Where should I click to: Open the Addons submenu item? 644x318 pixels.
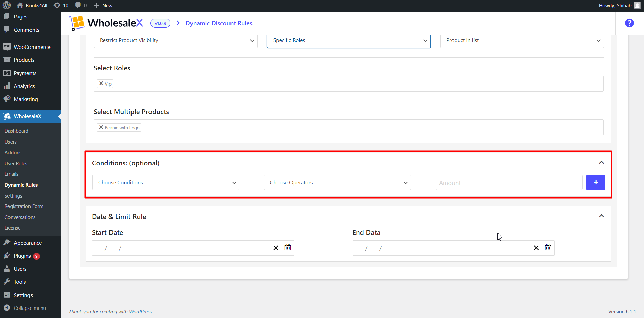click(13, 153)
